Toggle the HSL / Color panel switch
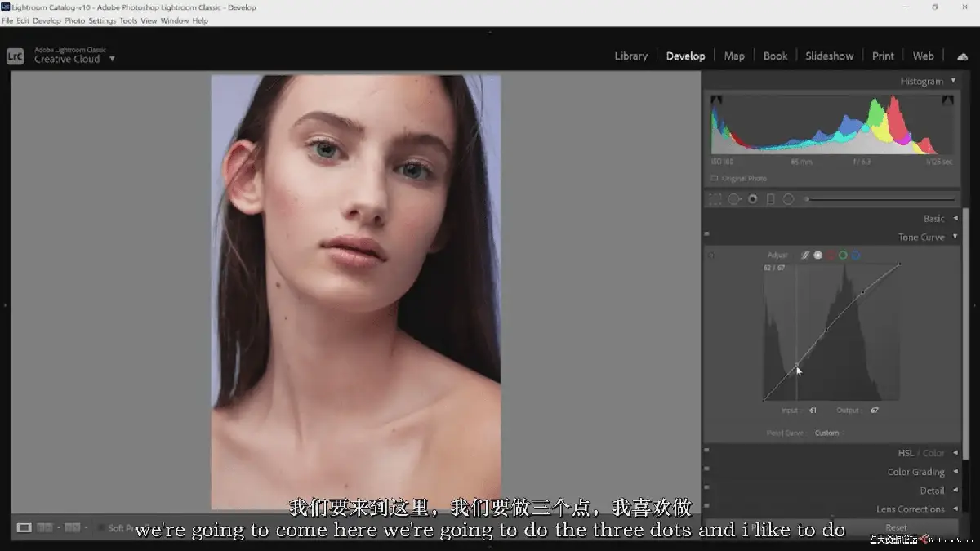The image size is (980, 551). click(706, 451)
